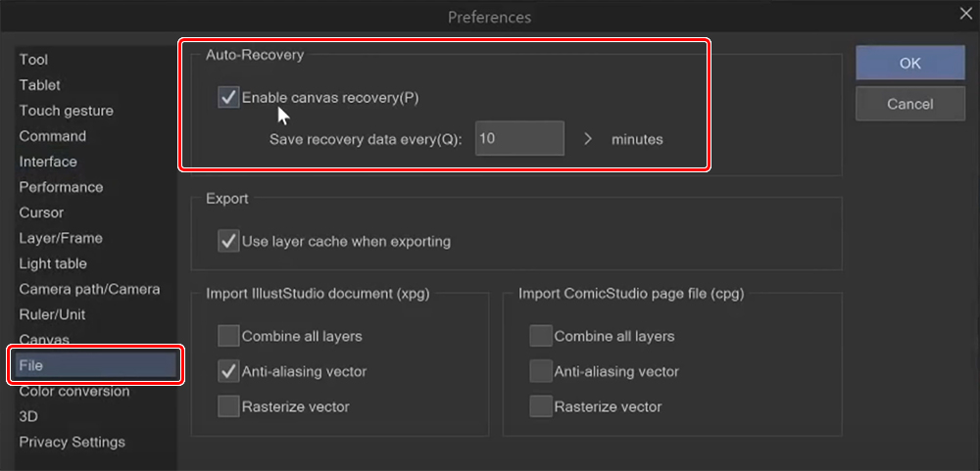Check Rasterize vector for ComicStudio page file
The height and width of the screenshot is (471, 980).
pos(541,406)
